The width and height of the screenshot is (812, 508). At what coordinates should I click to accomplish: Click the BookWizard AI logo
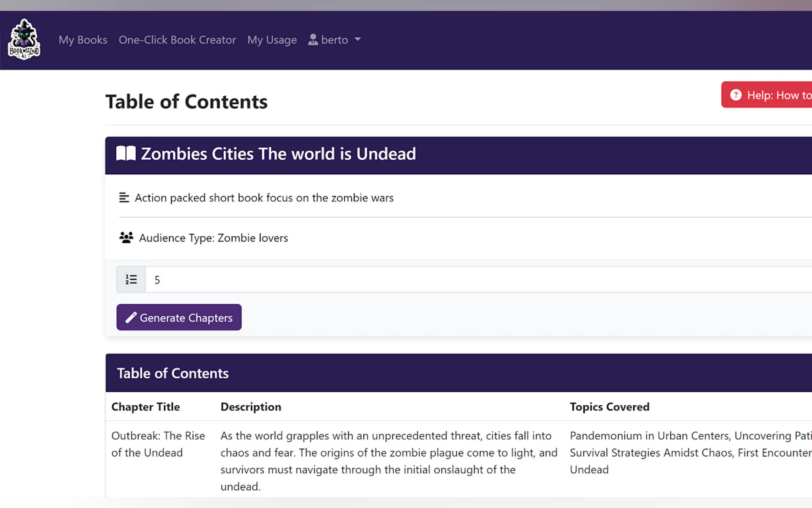(24, 40)
